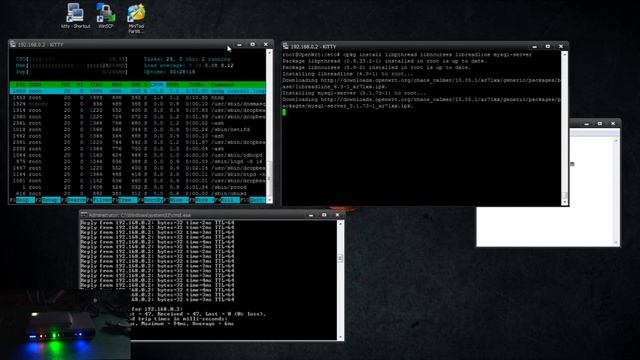Viewport: 640px width, 360px height.
Task: Select the htop process row, PID 1453
Action: pyautogui.click(x=138, y=98)
